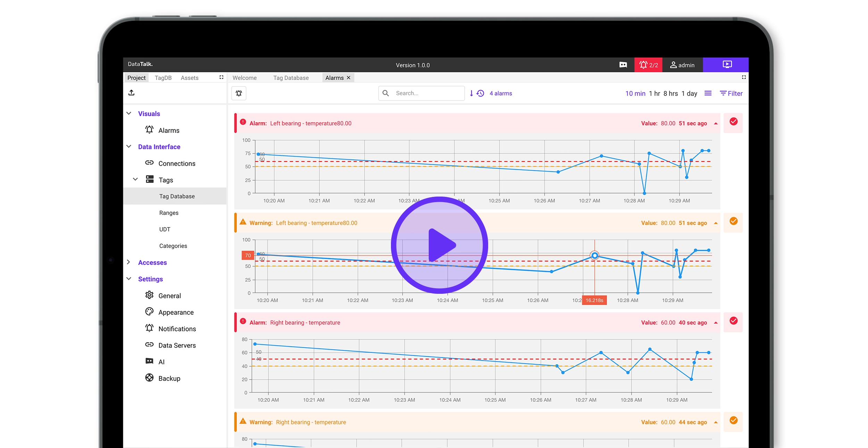The height and width of the screenshot is (448, 868).
Task: Open the list view hamburger icon
Action: pyautogui.click(x=708, y=93)
